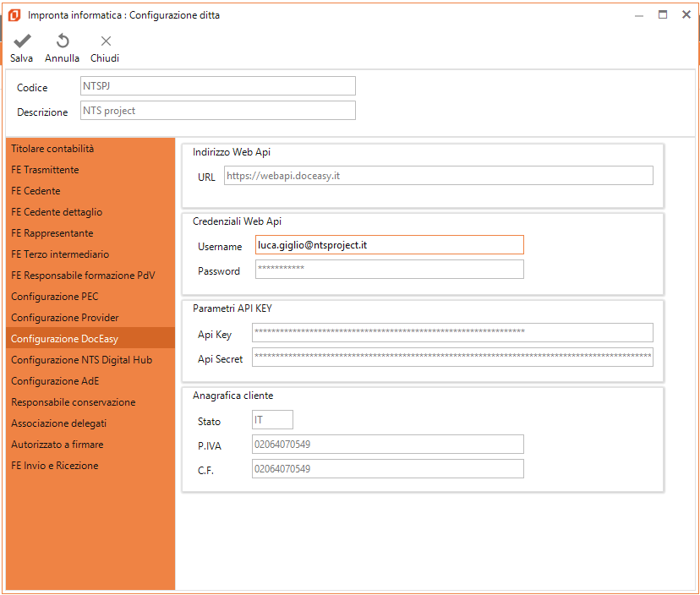Click the Salva checkmark icon
The image size is (700, 595).
click(22, 41)
